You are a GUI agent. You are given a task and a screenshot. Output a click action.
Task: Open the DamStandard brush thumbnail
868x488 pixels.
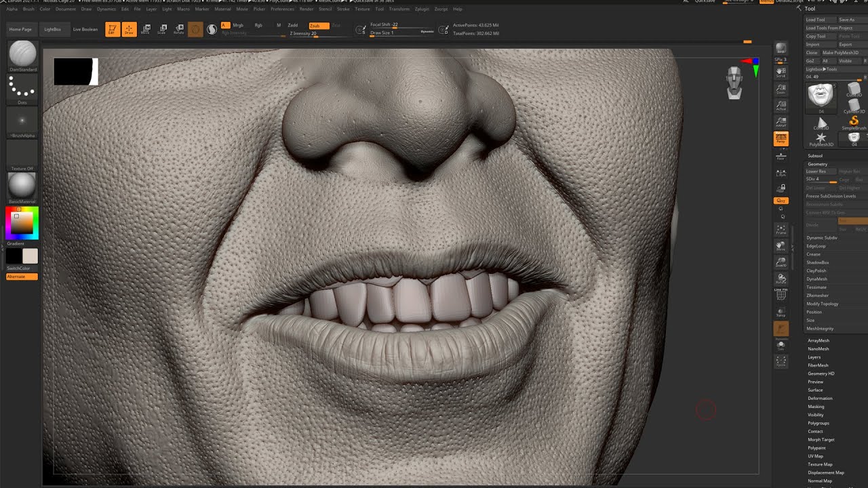click(x=22, y=54)
